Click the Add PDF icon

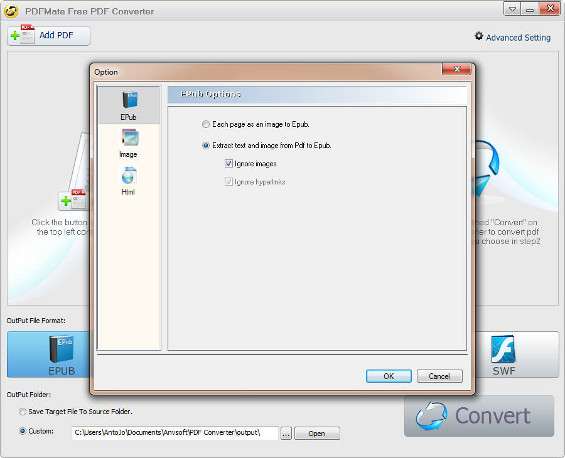click(22, 35)
